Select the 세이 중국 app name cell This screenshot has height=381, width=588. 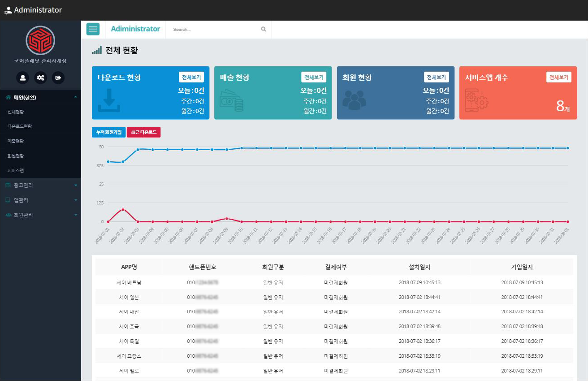[129, 326]
